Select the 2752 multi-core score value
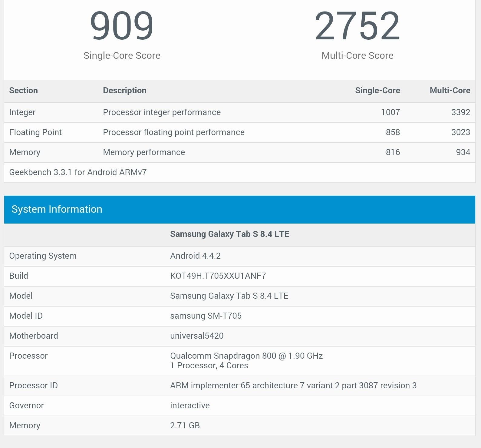Viewport: 481px width, 448px height. 357,26
